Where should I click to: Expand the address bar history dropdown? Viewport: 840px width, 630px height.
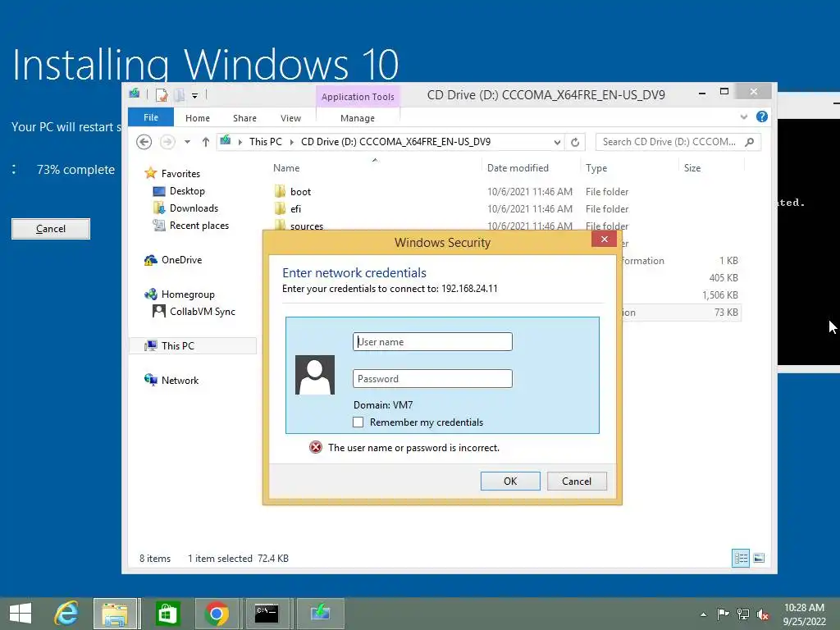(x=557, y=143)
